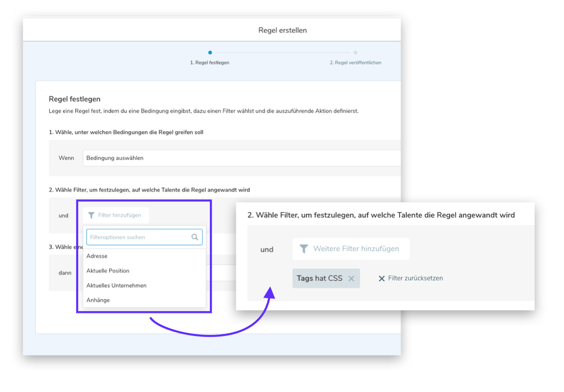Open the 'Bedingung auswählen' dropdown
Image resolution: width=564 pixels, height=392 pixels.
point(240,158)
